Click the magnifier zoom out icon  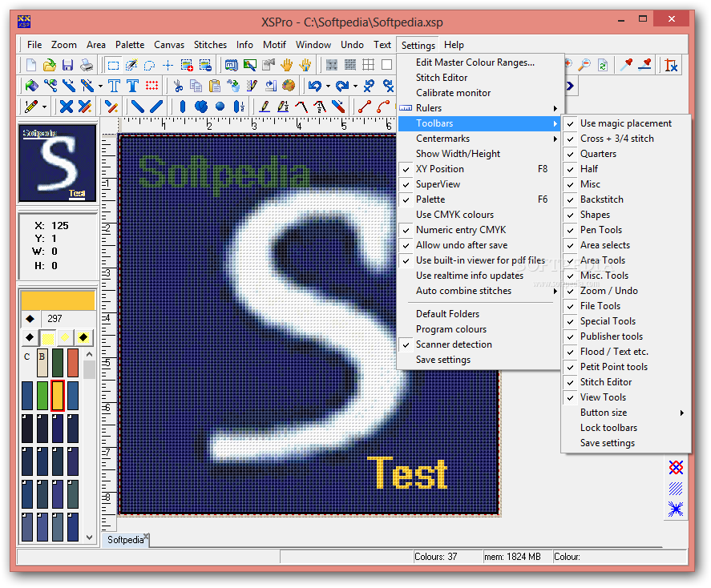pos(585,65)
